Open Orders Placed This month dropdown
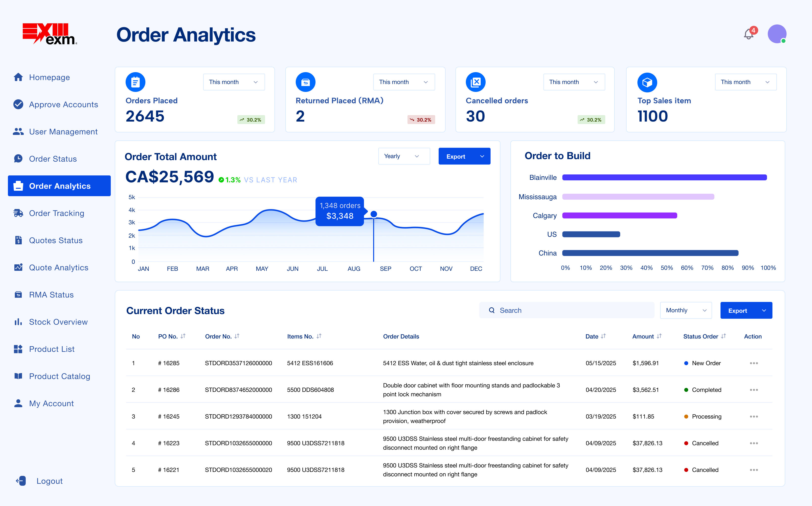Image resolution: width=812 pixels, height=506 pixels. [x=234, y=82]
